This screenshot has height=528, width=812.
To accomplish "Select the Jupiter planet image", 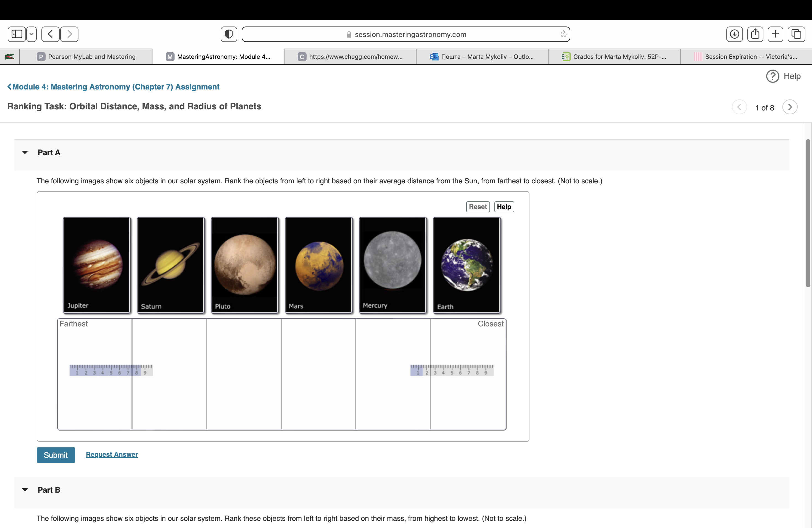I will pos(97,265).
